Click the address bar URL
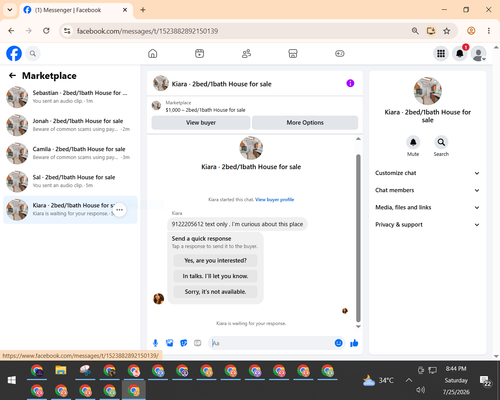The height and width of the screenshot is (400, 500). point(147,31)
